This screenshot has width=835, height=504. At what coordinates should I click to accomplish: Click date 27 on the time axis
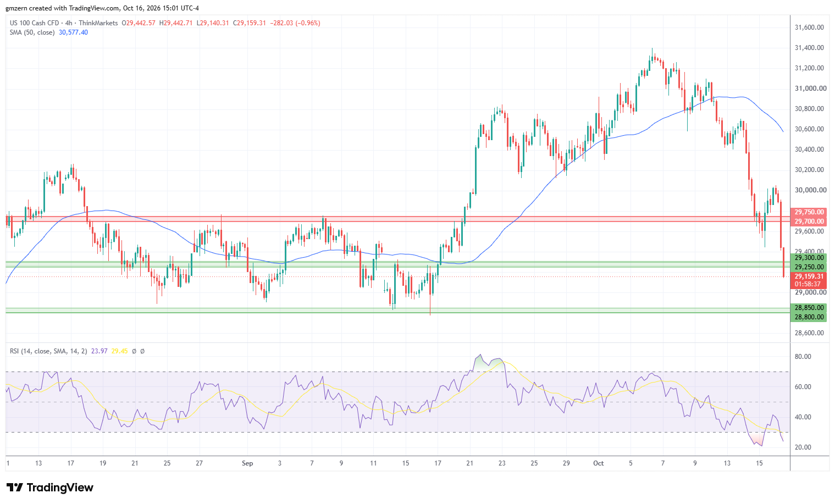(x=199, y=463)
